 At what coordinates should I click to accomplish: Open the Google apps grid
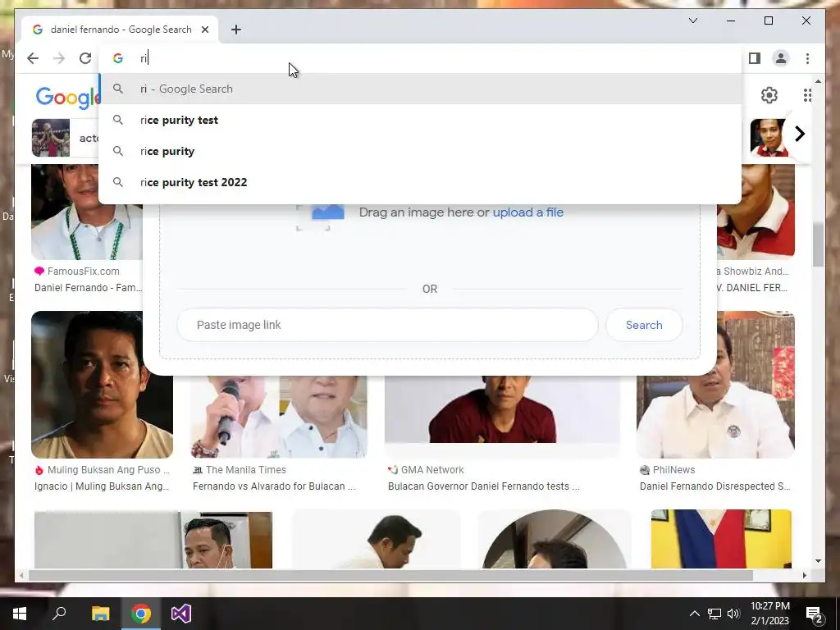click(807, 95)
